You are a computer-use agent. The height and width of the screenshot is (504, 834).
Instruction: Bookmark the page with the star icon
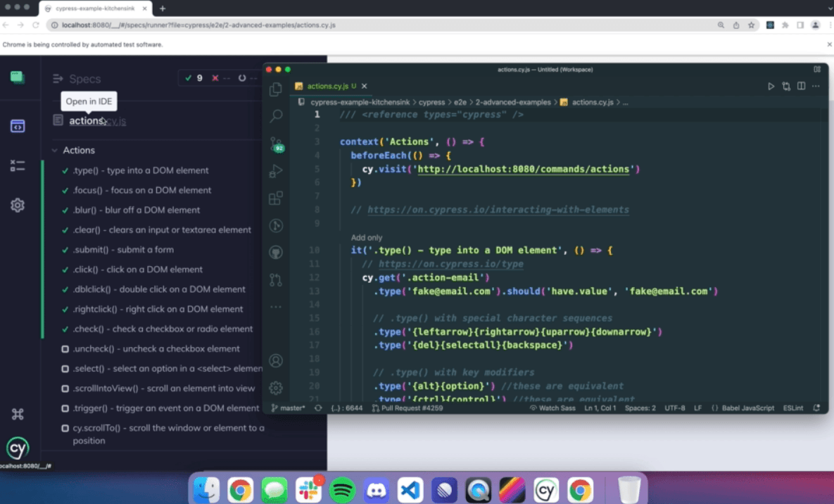(751, 25)
